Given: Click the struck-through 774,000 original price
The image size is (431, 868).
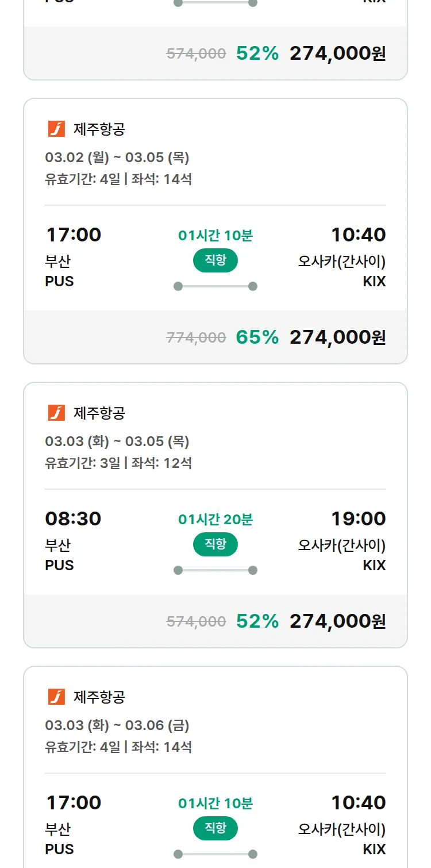Looking at the screenshot, I should point(196,337).
